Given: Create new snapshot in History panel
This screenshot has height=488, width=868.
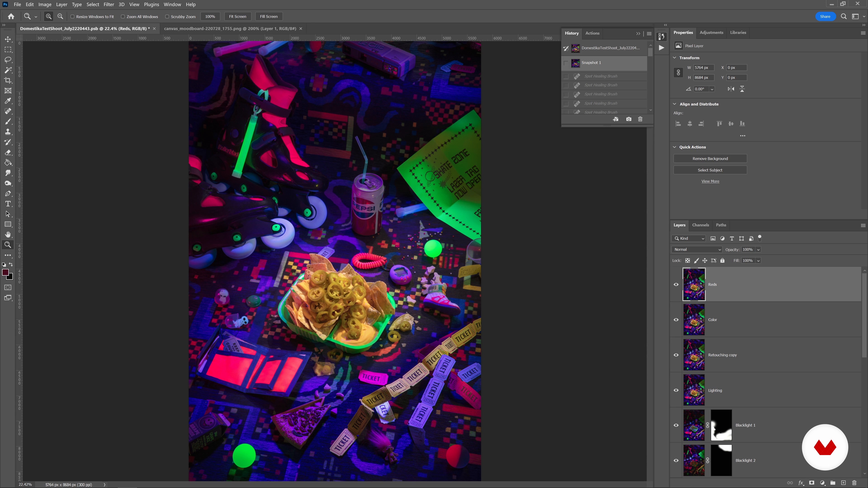Looking at the screenshot, I should coord(629,119).
